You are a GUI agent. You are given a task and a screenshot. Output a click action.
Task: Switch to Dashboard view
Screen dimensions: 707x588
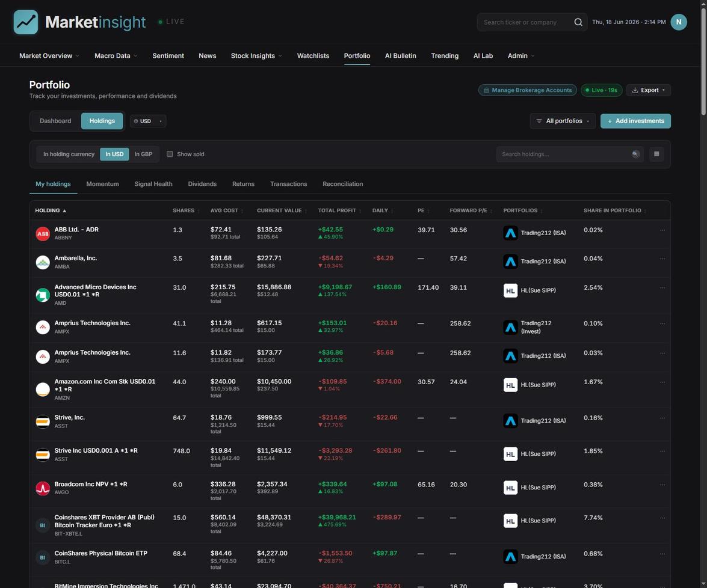tap(55, 121)
